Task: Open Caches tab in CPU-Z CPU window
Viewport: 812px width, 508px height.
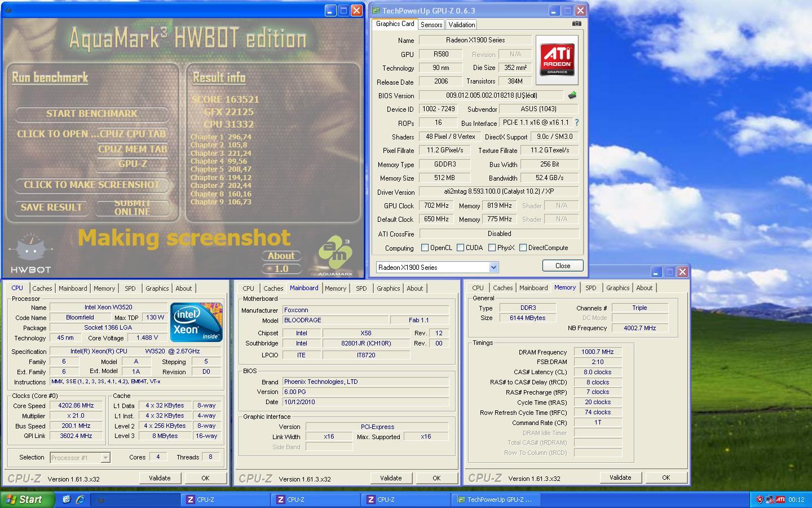Action: click(x=42, y=288)
